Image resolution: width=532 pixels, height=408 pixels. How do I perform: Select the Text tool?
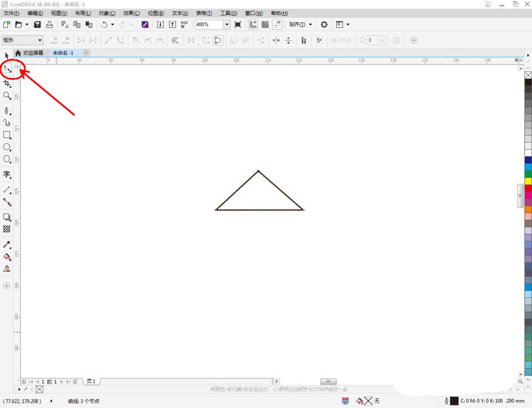[7, 174]
